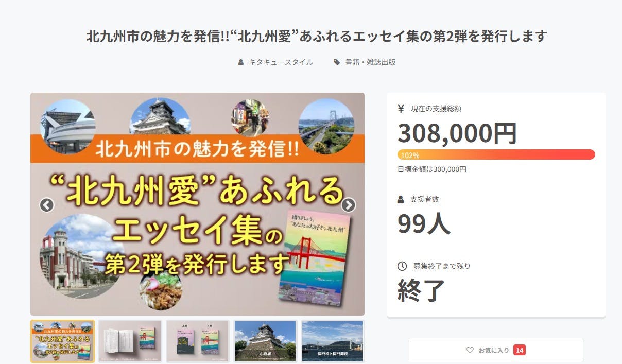Select the 小倉城 castle thumbnail
Image resolution: width=622 pixels, height=364 pixels.
[x=265, y=341]
